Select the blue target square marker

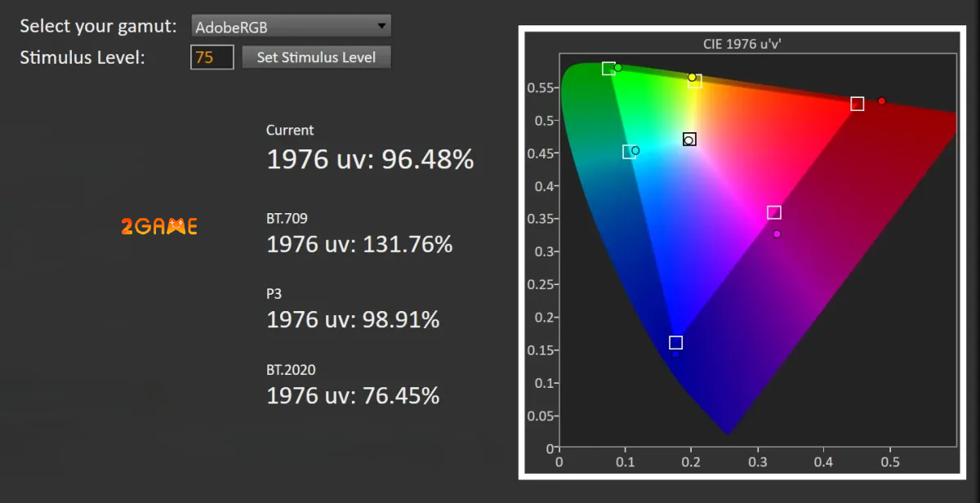[x=675, y=342]
